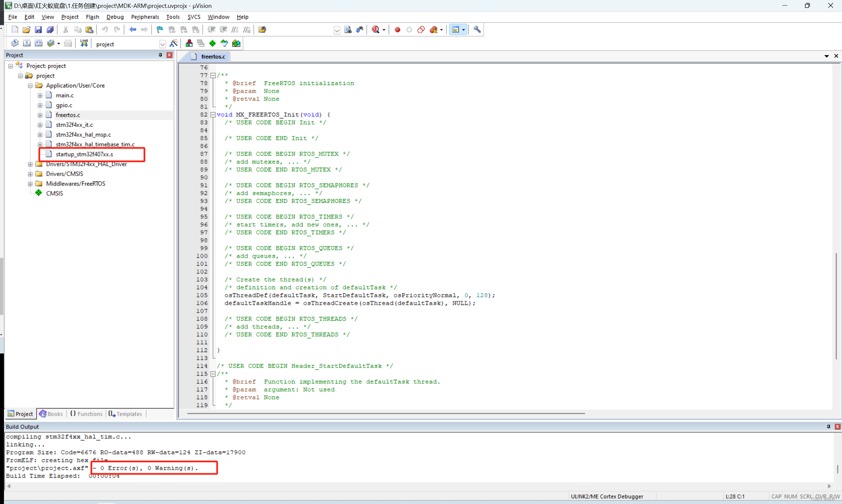The height and width of the screenshot is (504, 842).
Task: Toggle a bookmark on the current line
Action: coord(159,29)
